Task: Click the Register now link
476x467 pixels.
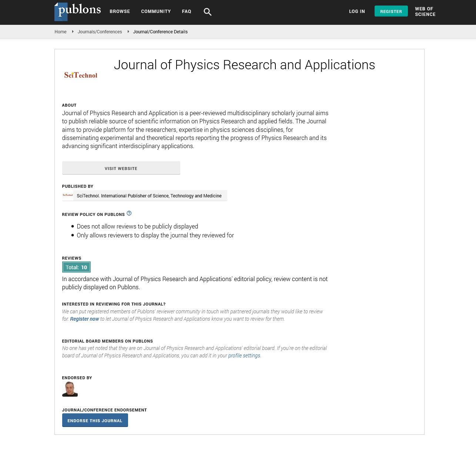Action: (84, 319)
